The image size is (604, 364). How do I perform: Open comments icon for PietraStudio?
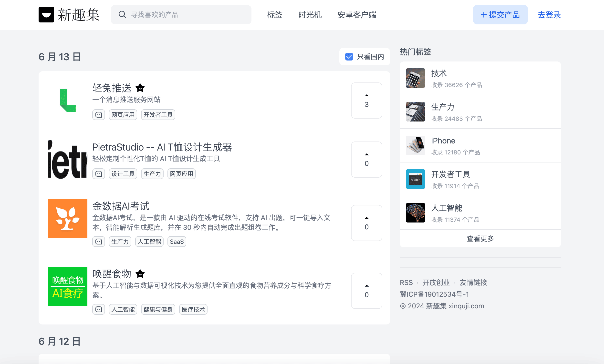pyautogui.click(x=99, y=174)
